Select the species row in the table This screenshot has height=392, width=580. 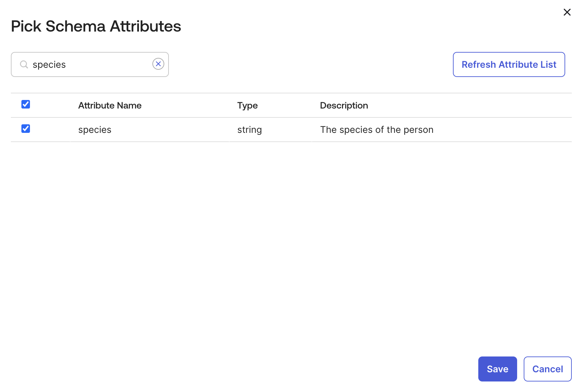click(x=95, y=130)
